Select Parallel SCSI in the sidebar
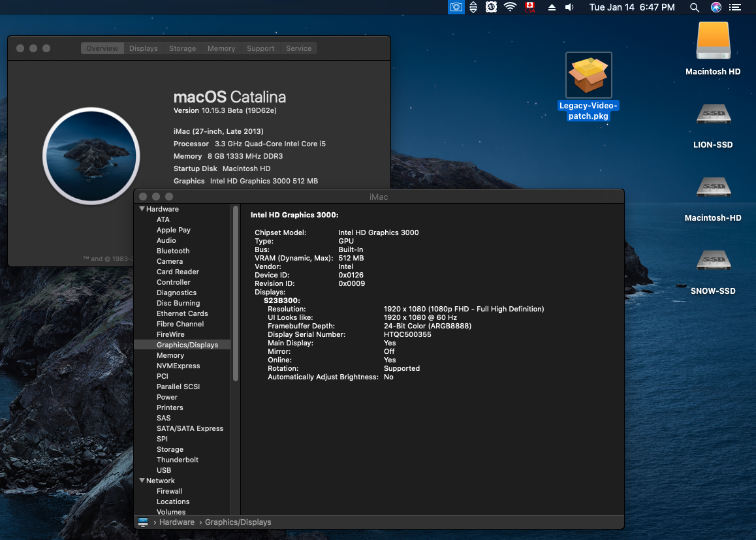Image resolution: width=756 pixels, height=540 pixels. click(x=178, y=387)
